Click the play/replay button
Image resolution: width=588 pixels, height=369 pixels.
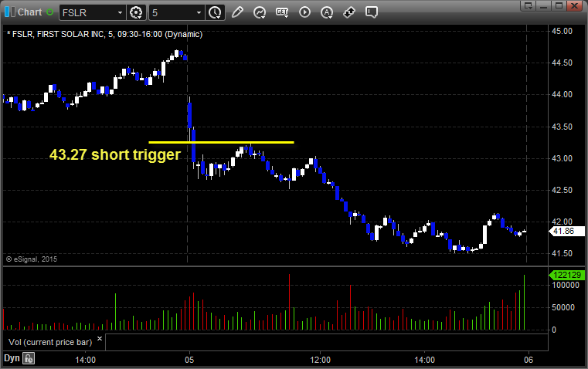(304, 12)
